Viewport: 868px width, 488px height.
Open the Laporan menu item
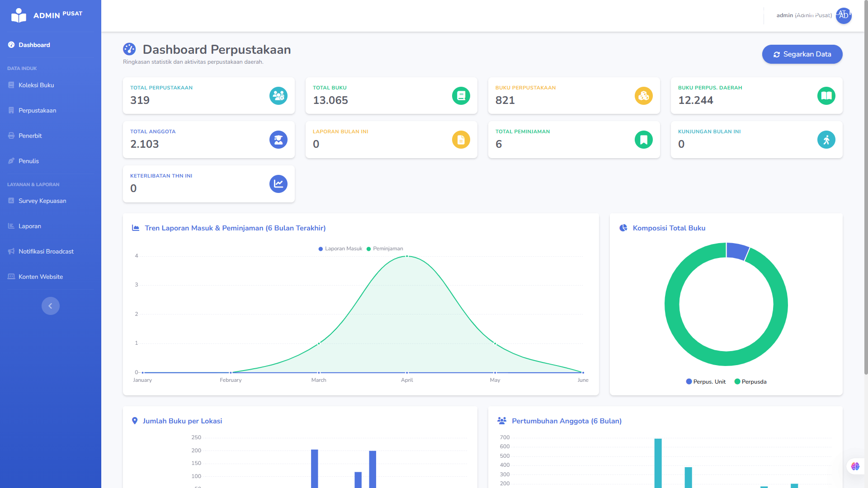[x=51, y=226]
